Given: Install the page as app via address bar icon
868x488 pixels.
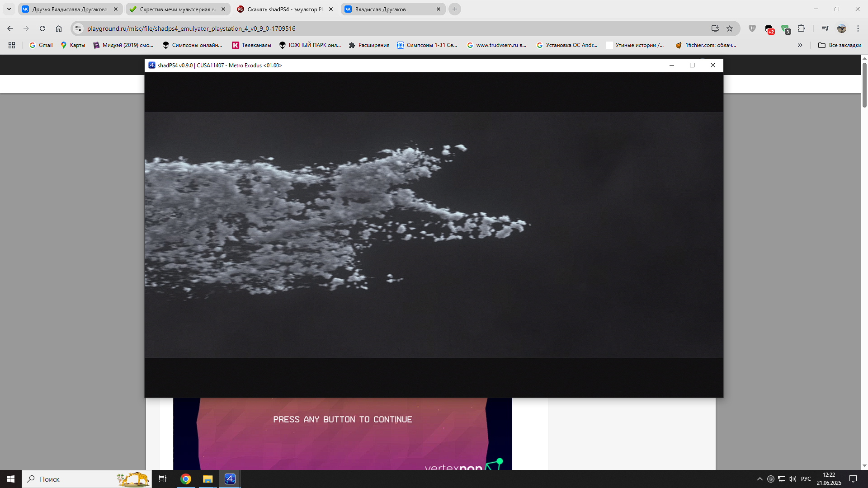Looking at the screenshot, I should tap(715, 28).
